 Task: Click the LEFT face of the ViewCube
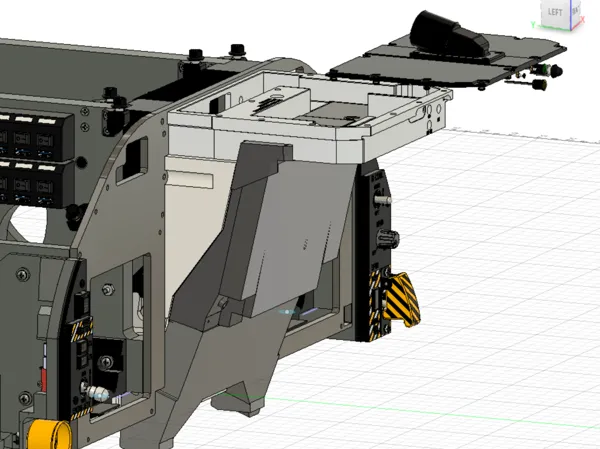[555, 13]
